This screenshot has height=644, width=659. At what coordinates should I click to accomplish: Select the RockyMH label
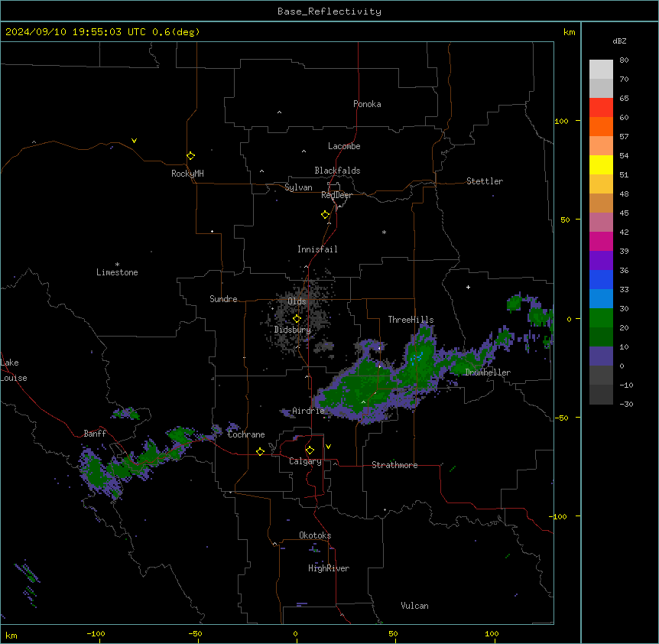[187, 174]
